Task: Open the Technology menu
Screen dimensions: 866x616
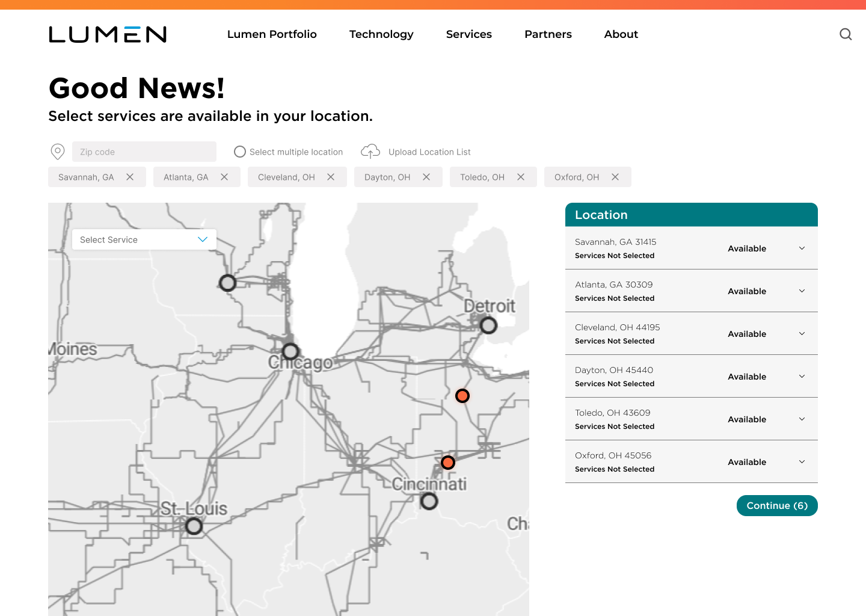Action: click(381, 34)
